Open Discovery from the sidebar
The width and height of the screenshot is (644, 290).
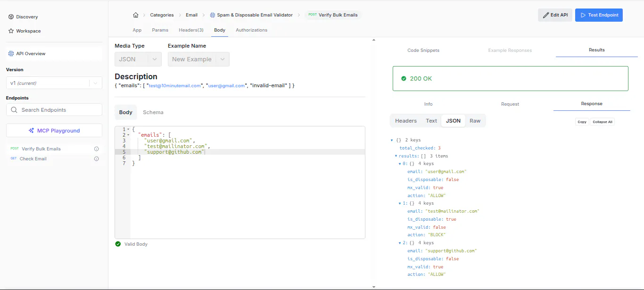[x=24, y=17]
